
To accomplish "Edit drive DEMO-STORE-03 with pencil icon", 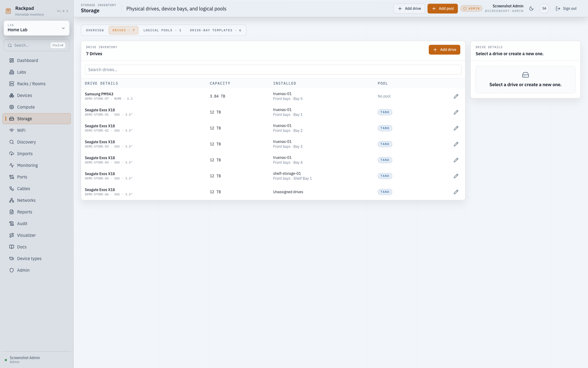I will coord(456,144).
